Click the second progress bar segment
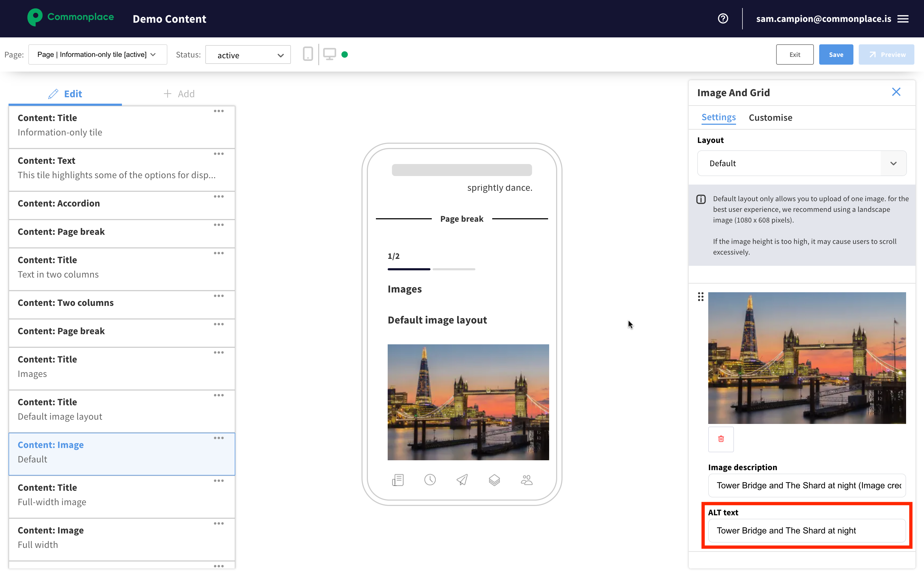The image size is (924, 577). click(x=454, y=269)
